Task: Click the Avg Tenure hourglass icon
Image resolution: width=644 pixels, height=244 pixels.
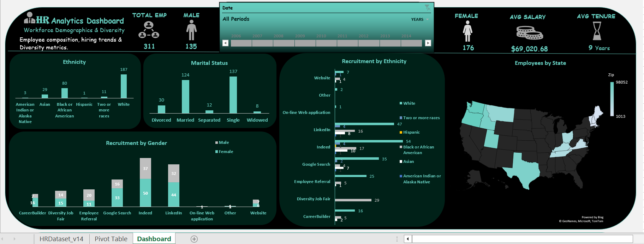Action: (x=597, y=31)
